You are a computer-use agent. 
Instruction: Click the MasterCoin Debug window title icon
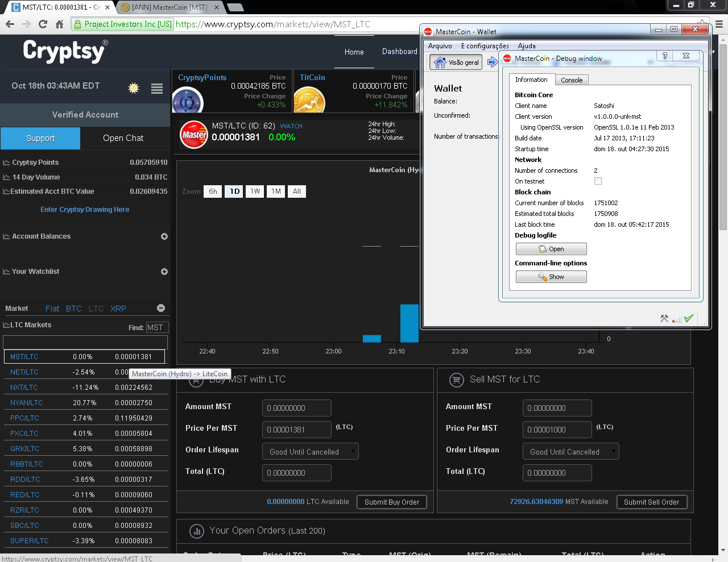(x=507, y=58)
